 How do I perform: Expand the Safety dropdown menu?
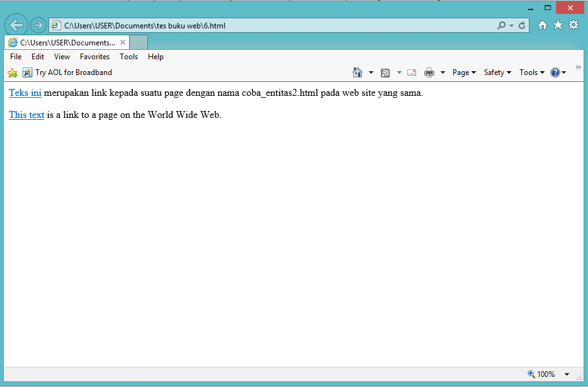pyautogui.click(x=497, y=72)
